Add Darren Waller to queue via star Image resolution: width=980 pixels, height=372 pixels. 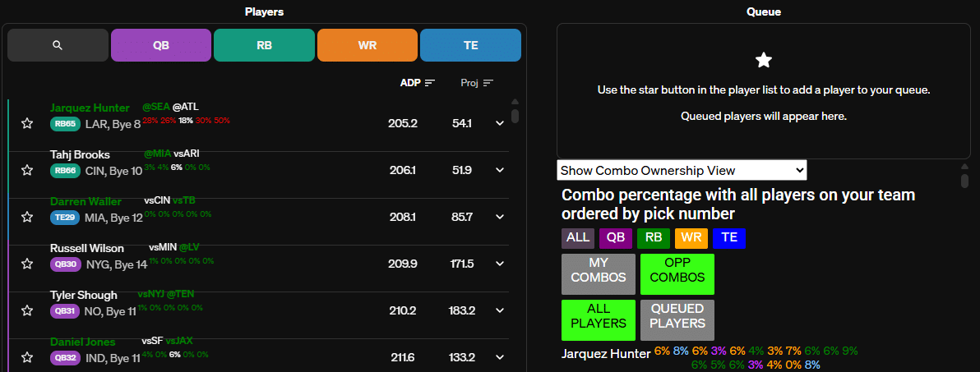27,217
